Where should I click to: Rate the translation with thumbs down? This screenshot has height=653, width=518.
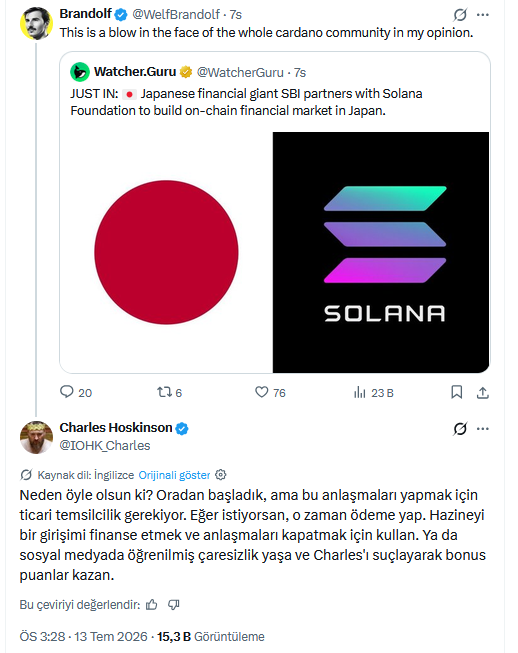[173, 605]
